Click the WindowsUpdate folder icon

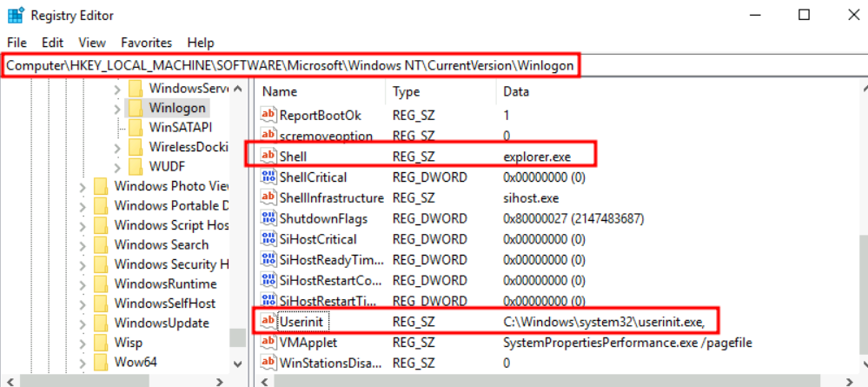pyautogui.click(x=101, y=323)
